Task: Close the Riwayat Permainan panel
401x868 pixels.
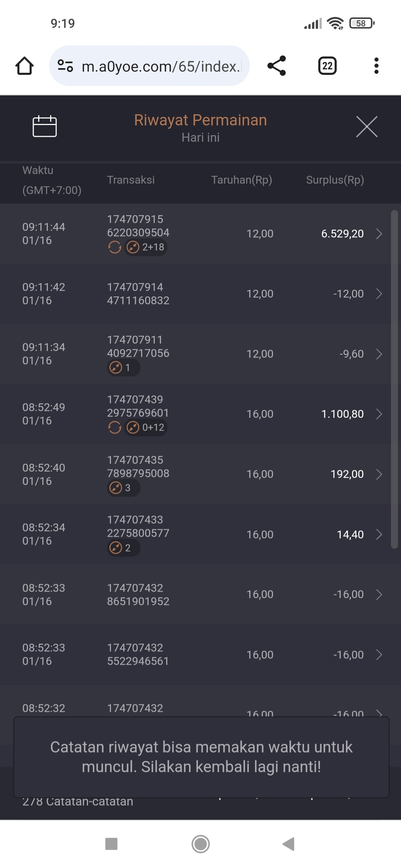Action: click(366, 126)
